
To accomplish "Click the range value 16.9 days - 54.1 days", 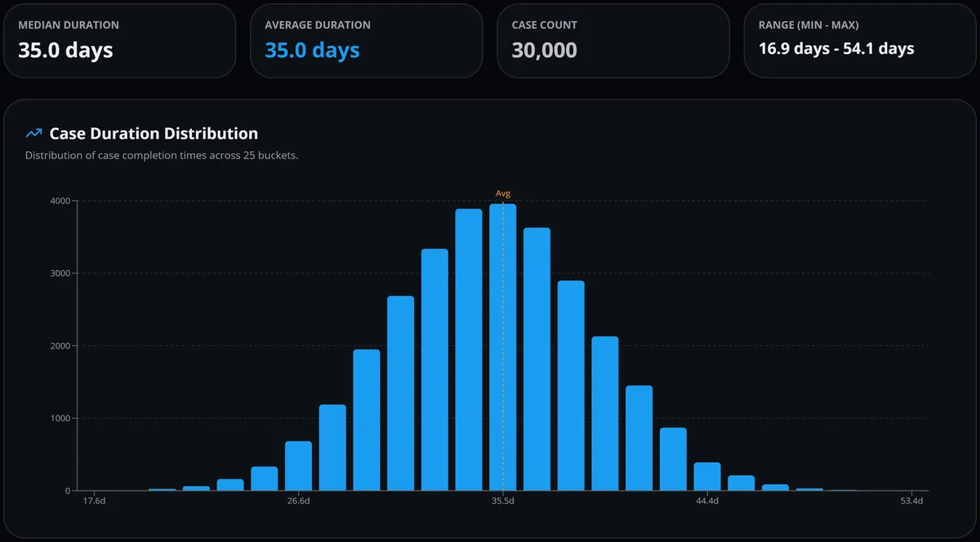I will click(836, 49).
